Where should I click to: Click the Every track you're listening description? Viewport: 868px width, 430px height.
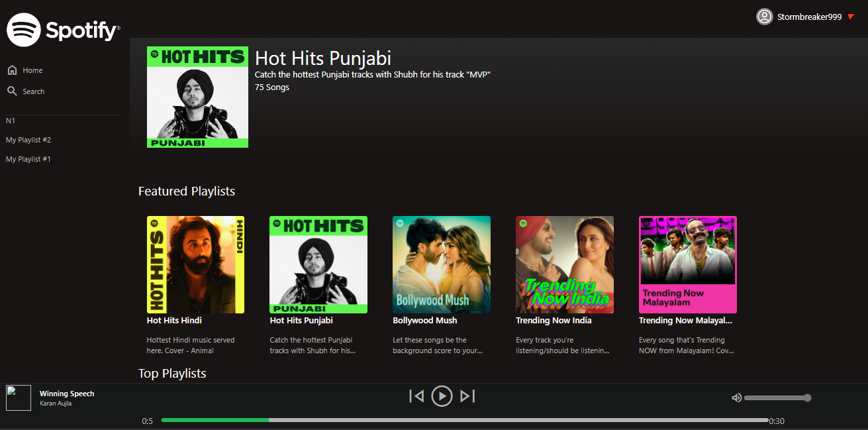[563, 345]
